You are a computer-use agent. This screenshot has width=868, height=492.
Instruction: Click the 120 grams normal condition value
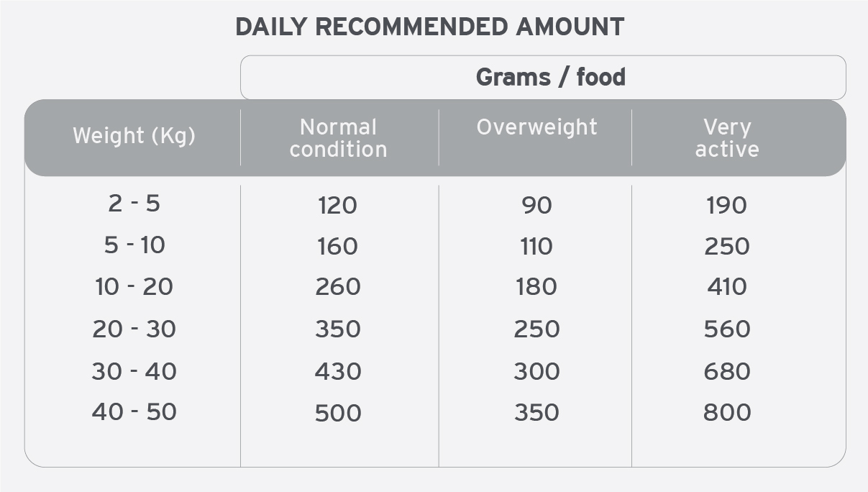337,205
